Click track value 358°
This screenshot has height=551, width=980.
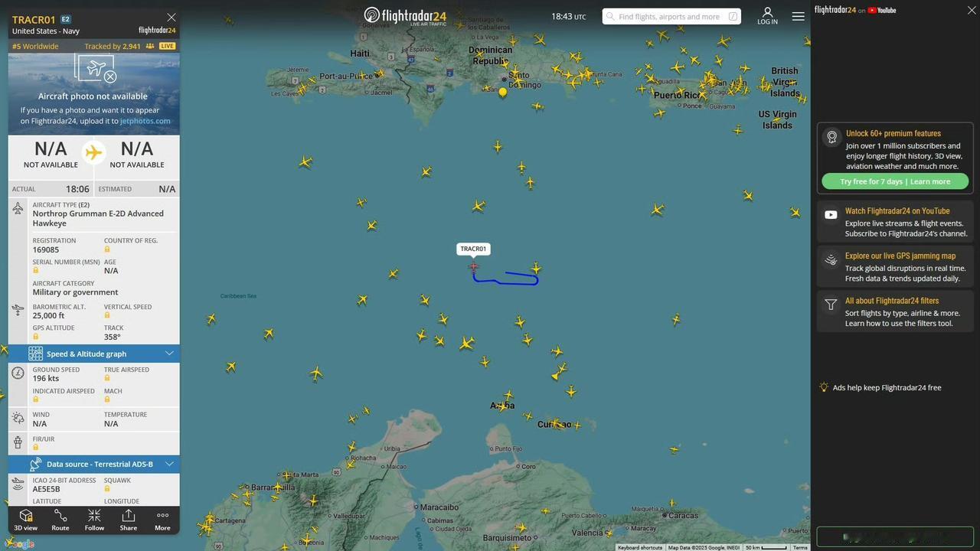pos(113,337)
